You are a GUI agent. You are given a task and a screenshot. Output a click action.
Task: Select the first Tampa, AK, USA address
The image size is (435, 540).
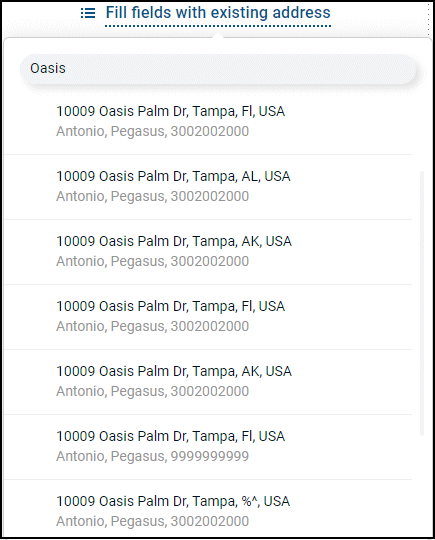pos(208,252)
